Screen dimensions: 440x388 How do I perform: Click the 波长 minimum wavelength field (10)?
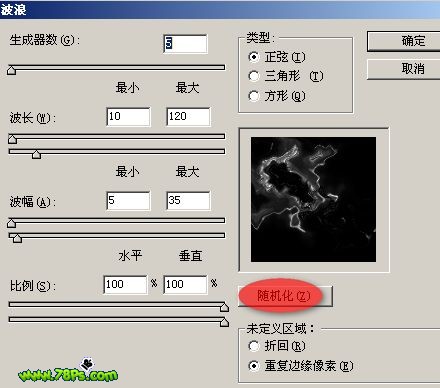coord(128,117)
